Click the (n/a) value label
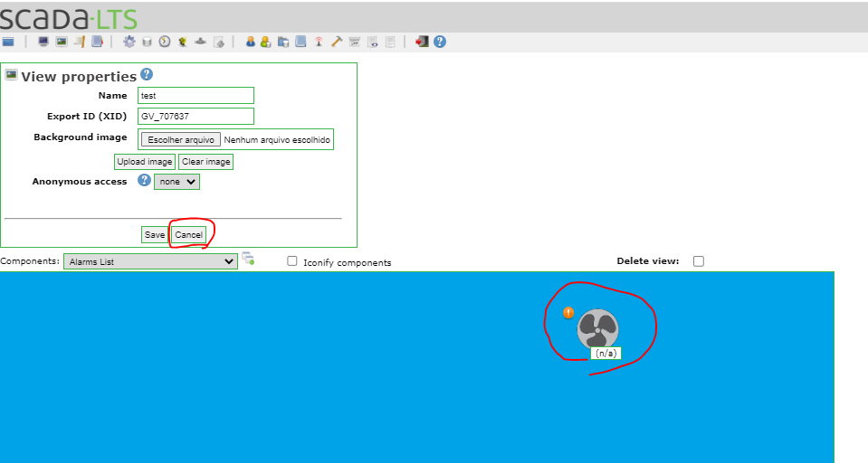Image resolution: width=868 pixels, height=463 pixels. tap(606, 353)
